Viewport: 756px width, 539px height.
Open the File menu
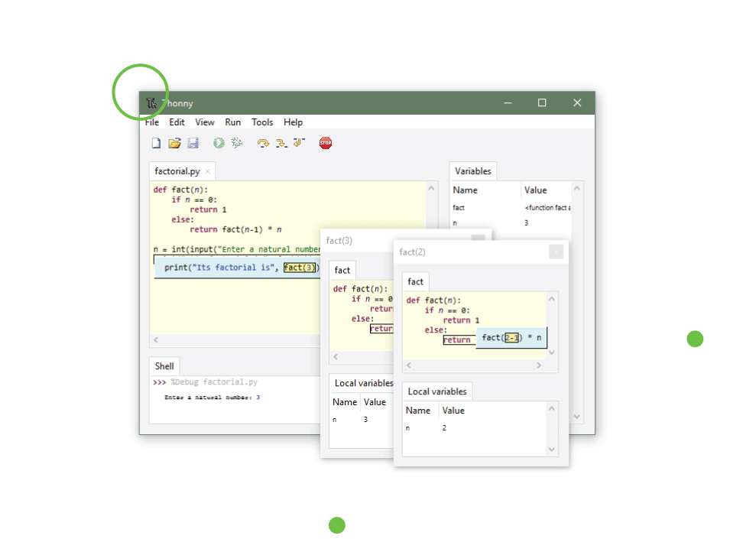pyautogui.click(x=152, y=122)
